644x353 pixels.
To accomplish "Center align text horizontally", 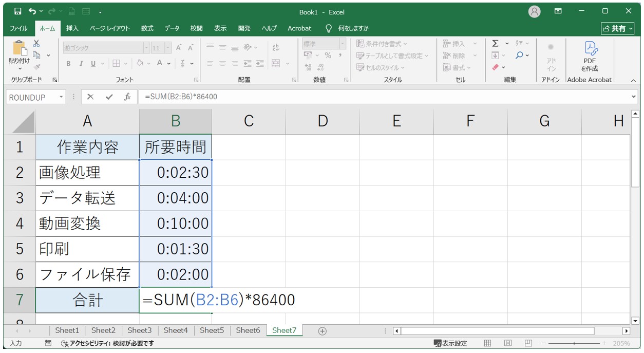I will [222, 63].
